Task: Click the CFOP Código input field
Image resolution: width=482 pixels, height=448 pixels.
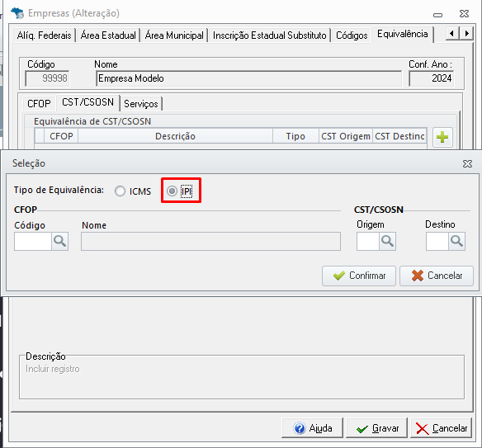Action: tap(33, 241)
